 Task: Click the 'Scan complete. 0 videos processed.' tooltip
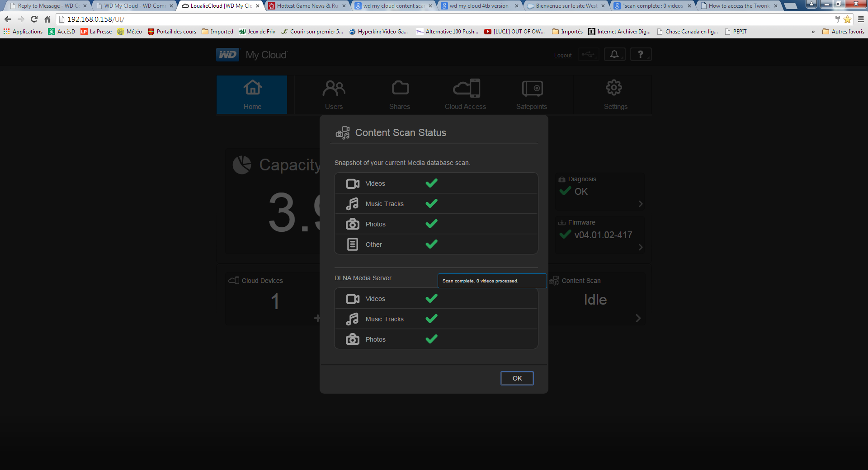tap(492, 281)
